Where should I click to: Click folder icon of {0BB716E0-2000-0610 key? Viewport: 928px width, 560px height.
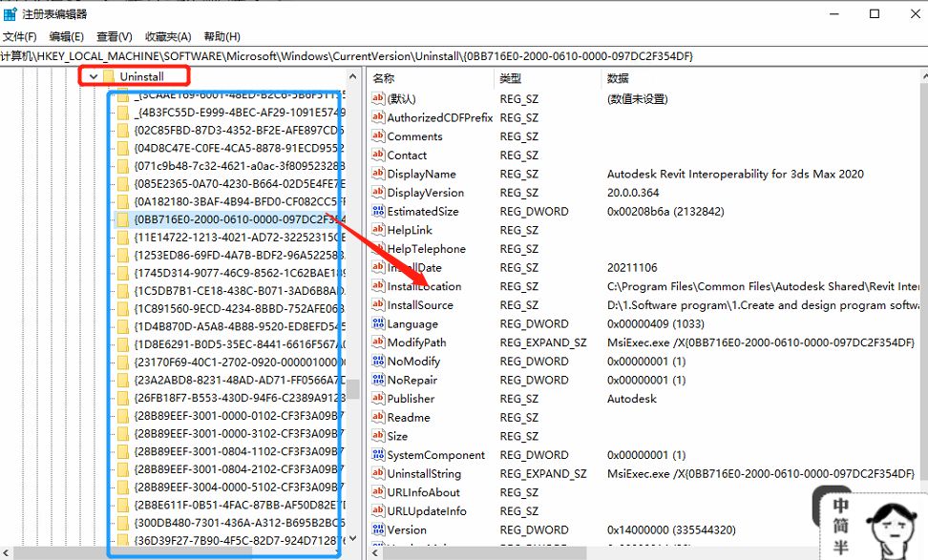121,218
